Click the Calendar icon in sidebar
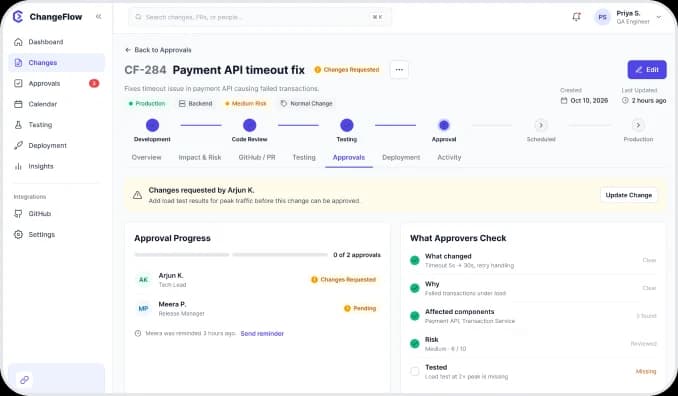The width and height of the screenshot is (678, 396). pos(18,104)
